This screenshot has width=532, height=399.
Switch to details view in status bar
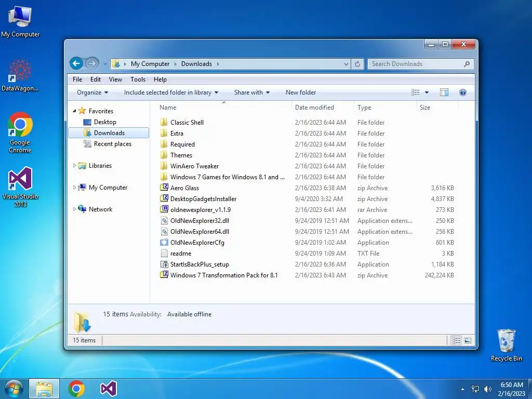click(x=457, y=340)
